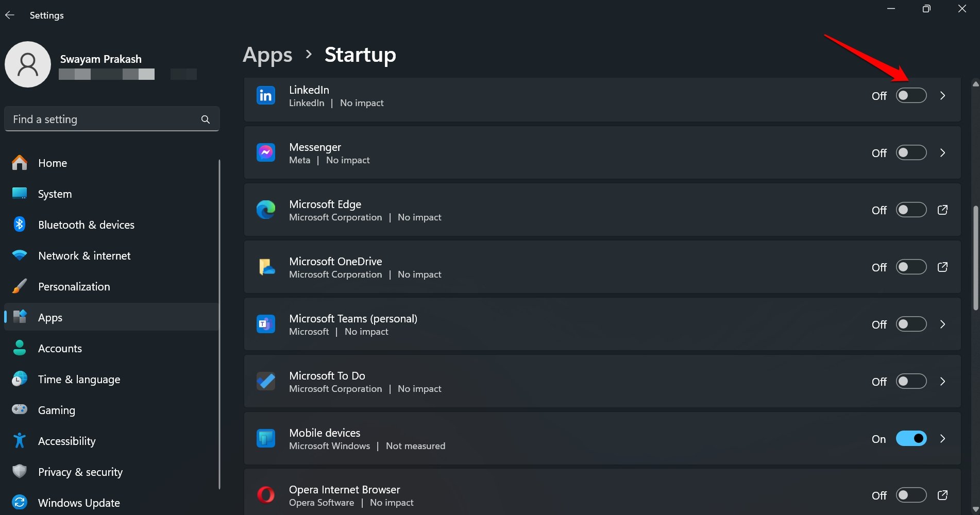
Task: Open Privacy & security settings
Action: pyautogui.click(x=80, y=472)
